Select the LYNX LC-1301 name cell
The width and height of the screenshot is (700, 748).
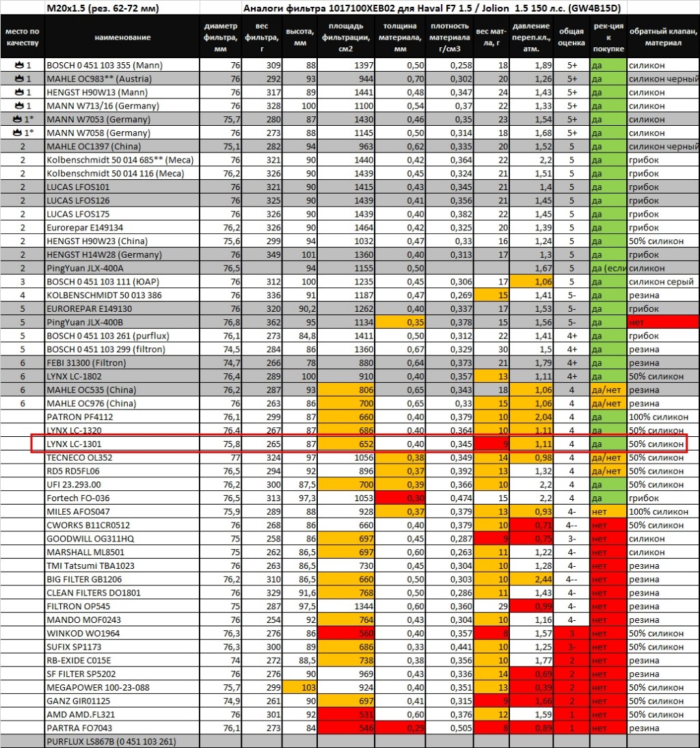pos(122,444)
